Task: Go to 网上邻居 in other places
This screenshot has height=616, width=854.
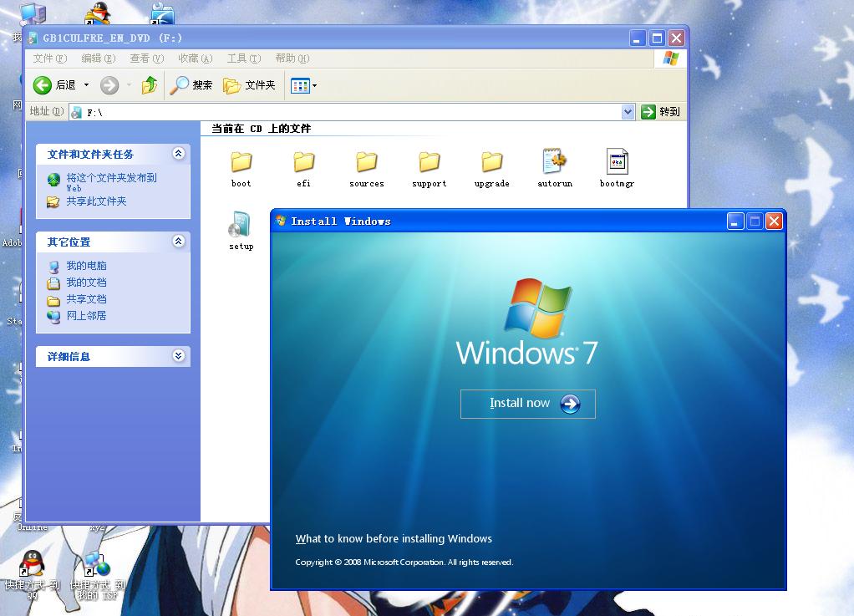Action: click(86, 315)
